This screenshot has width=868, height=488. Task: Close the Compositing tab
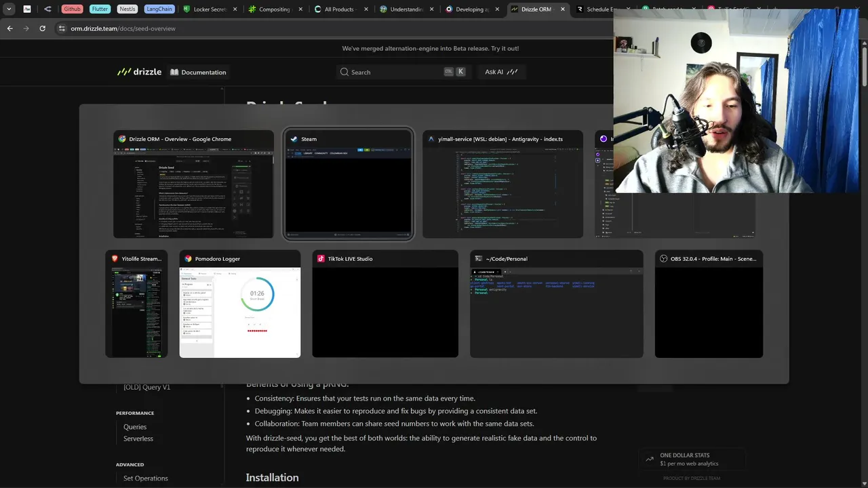[x=300, y=9]
